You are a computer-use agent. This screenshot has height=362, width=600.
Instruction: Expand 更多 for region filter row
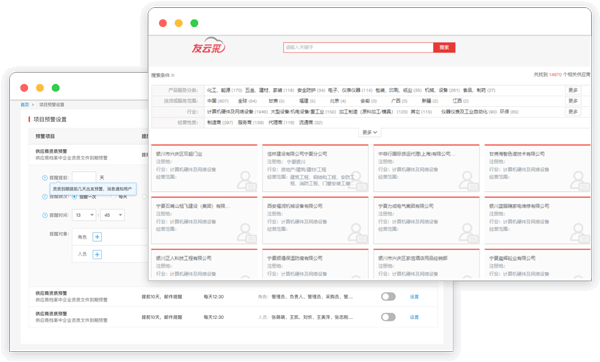click(573, 101)
